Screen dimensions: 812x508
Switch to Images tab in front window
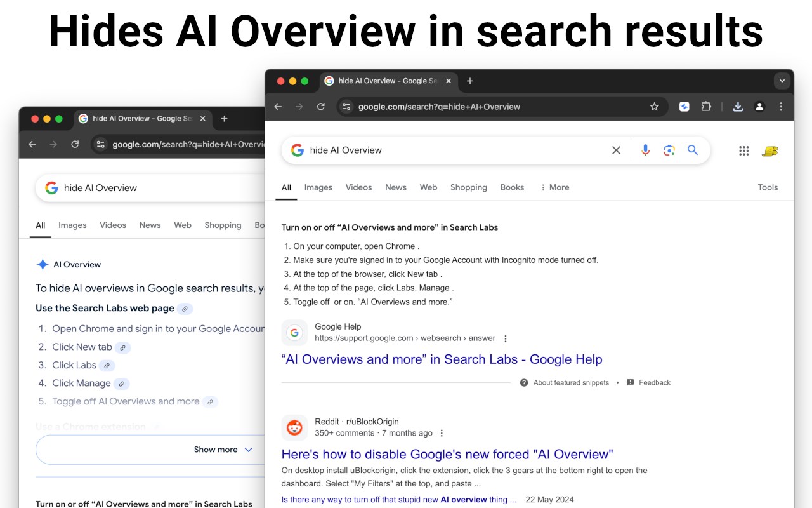pos(318,187)
